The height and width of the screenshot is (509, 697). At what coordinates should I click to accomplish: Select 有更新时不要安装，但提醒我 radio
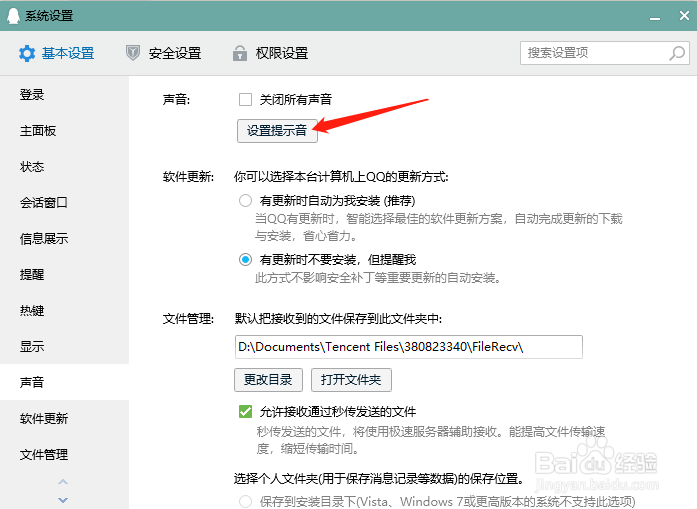tap(245, 259)
